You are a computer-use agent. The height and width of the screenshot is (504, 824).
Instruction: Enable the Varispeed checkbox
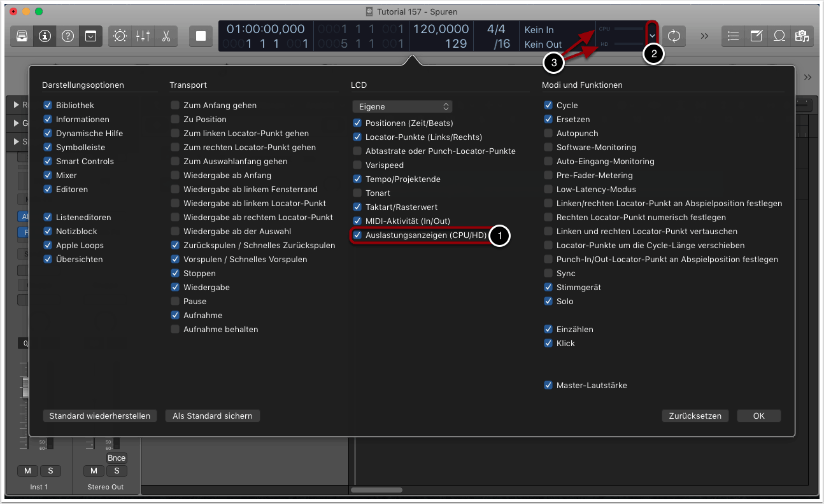coord(357,165)
